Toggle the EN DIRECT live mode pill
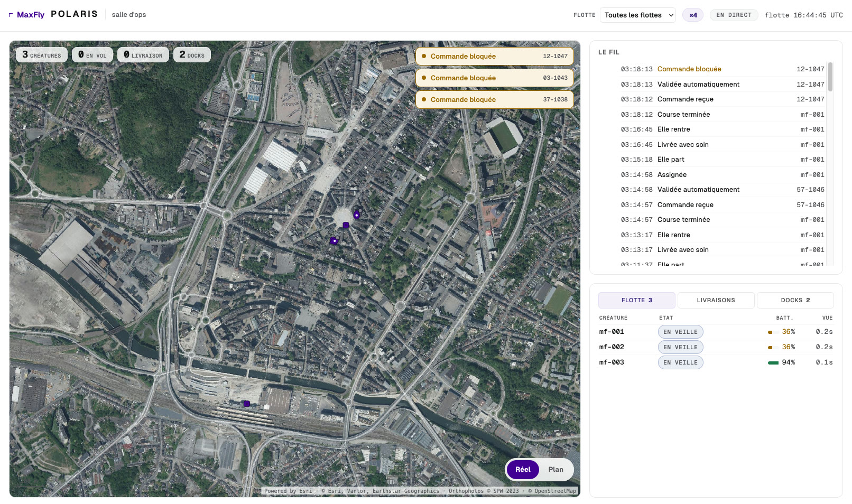The height and width of the screenshot is (504, 852). click(x=734, y=15)
